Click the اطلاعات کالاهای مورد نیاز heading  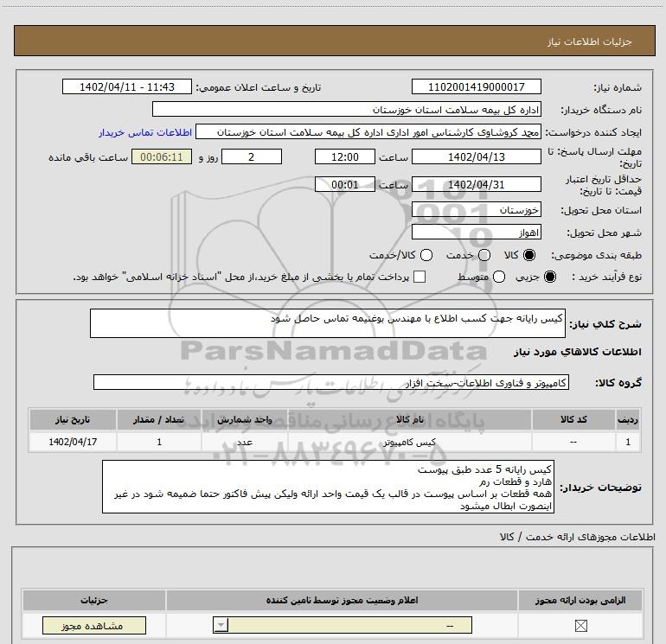(x=578, y=352)
